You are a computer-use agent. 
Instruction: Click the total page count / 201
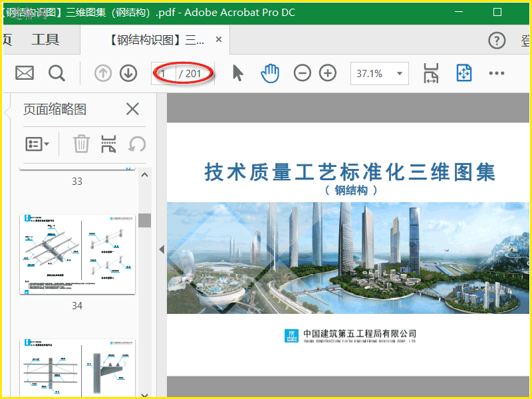coord(190,74)
